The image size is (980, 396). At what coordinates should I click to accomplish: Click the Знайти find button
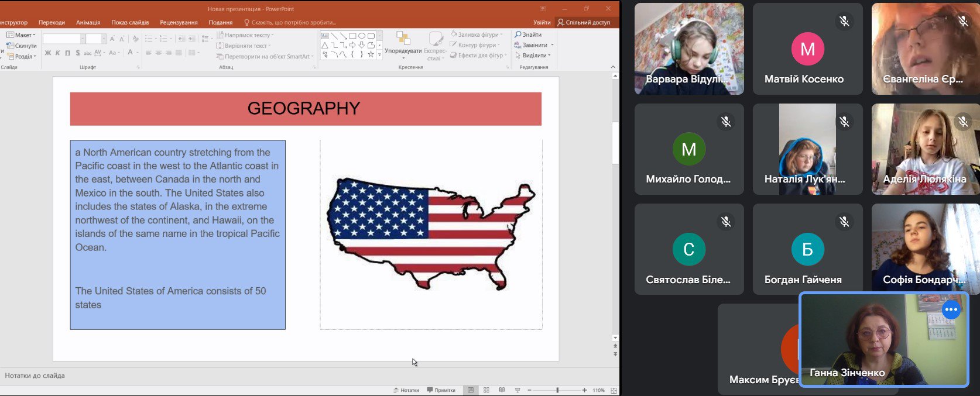tap(528, 35)
